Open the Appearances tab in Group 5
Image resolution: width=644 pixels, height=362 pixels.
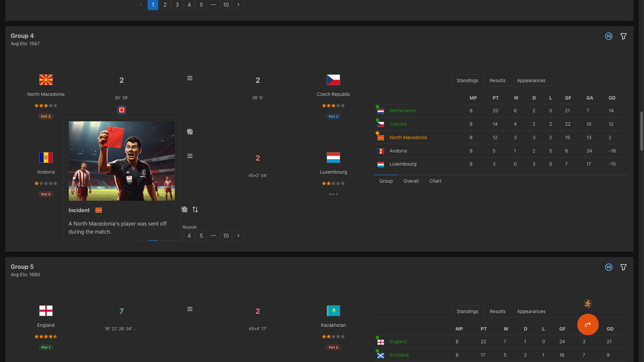(x=531, y=311)
